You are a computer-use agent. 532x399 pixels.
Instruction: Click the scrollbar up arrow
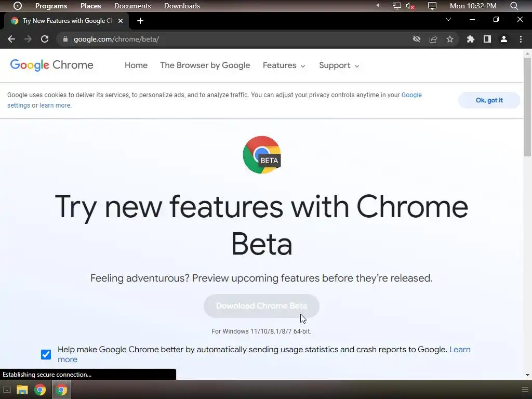527,54
